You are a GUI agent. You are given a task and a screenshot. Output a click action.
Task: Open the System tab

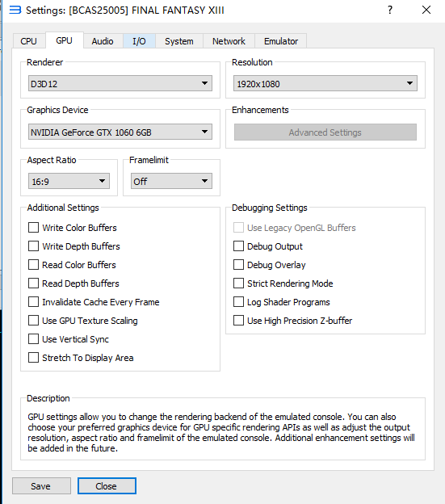click(179, 41)
